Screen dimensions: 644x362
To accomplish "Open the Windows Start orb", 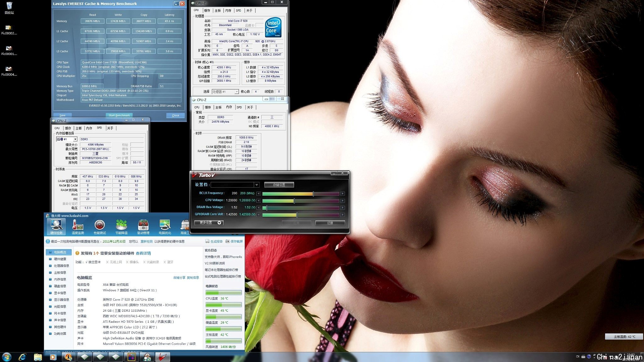I will coord(7,357).
